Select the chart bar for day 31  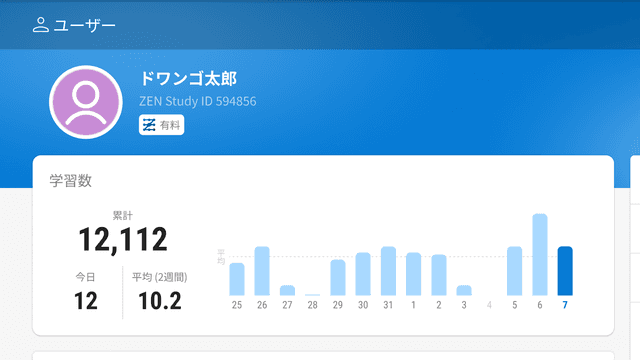[388, 271]
